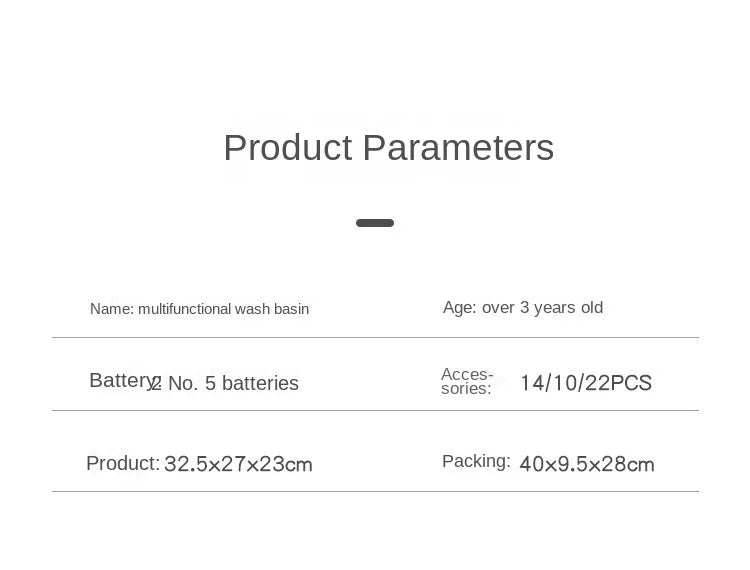
Task: Click the Product Parameters heading
Action: coord(388,148)
